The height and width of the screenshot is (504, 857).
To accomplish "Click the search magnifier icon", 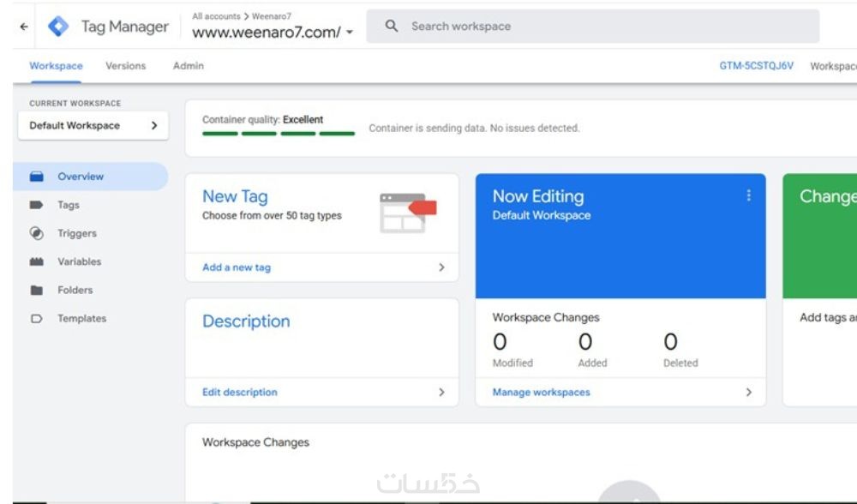I will coord(393,27).
